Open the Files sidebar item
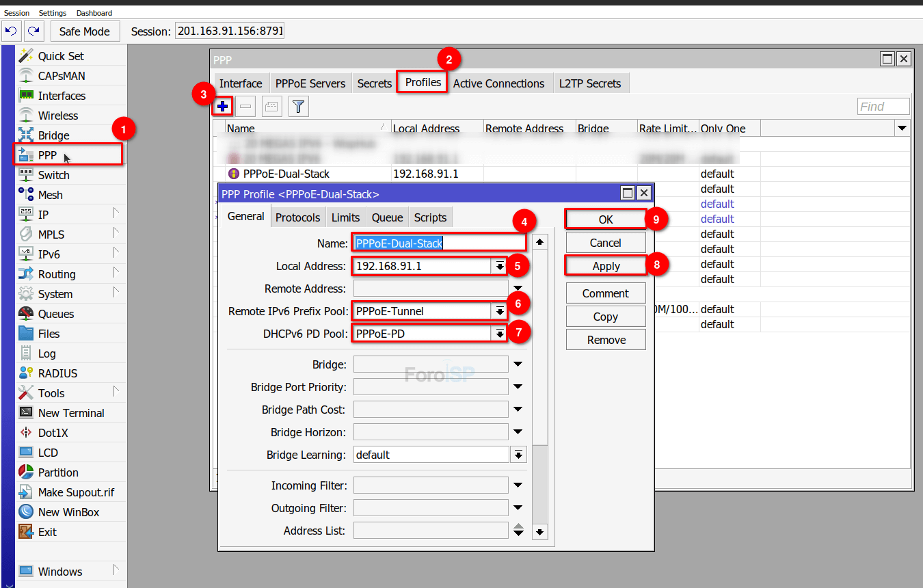This screenshot has height=588, width=923. click(x=49, y=334)
